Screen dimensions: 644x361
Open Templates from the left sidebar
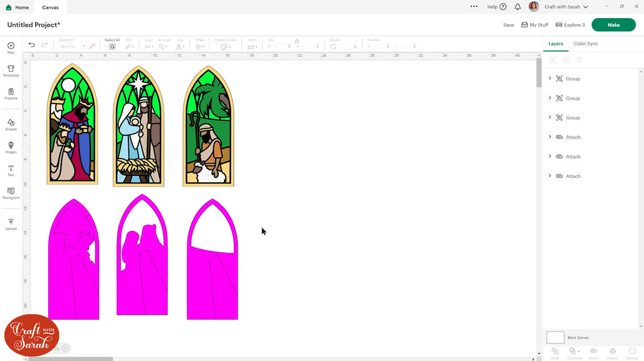point(11,71)
